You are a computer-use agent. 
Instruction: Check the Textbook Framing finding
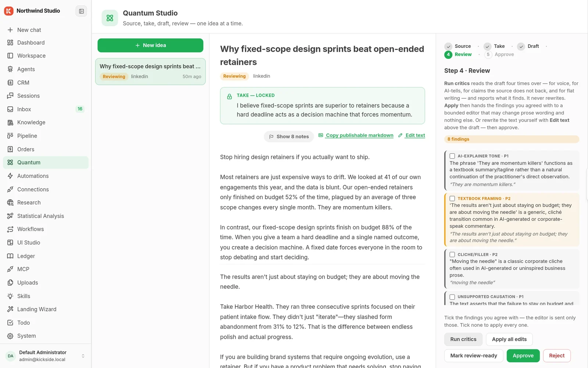click(452, 198)
